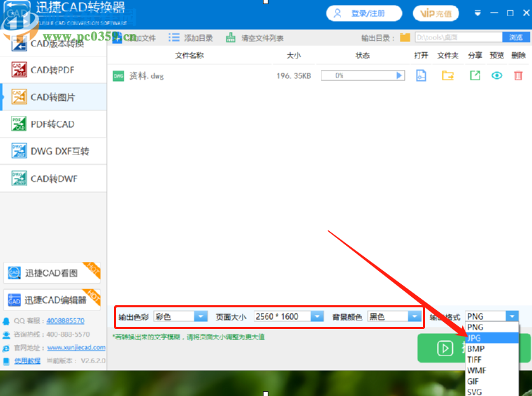Viewport: 532px width, 396px height.
Task: Click the 浏览 browse button
Action: pyautogui.click(x=516, y=37)
